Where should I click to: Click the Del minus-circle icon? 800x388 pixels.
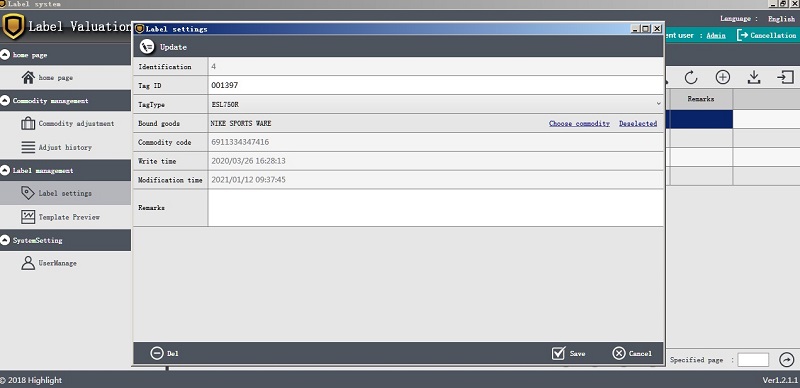(157, 353)
